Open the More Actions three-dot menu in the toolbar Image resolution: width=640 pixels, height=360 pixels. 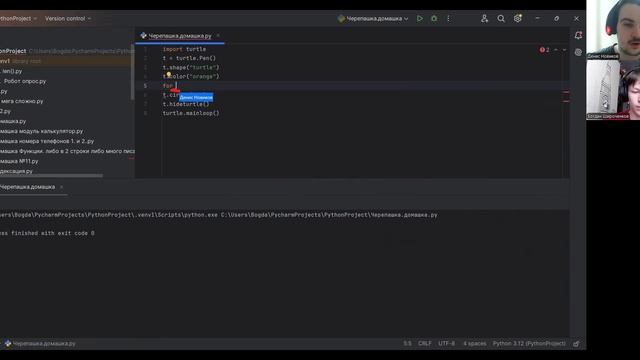point(448,18)
